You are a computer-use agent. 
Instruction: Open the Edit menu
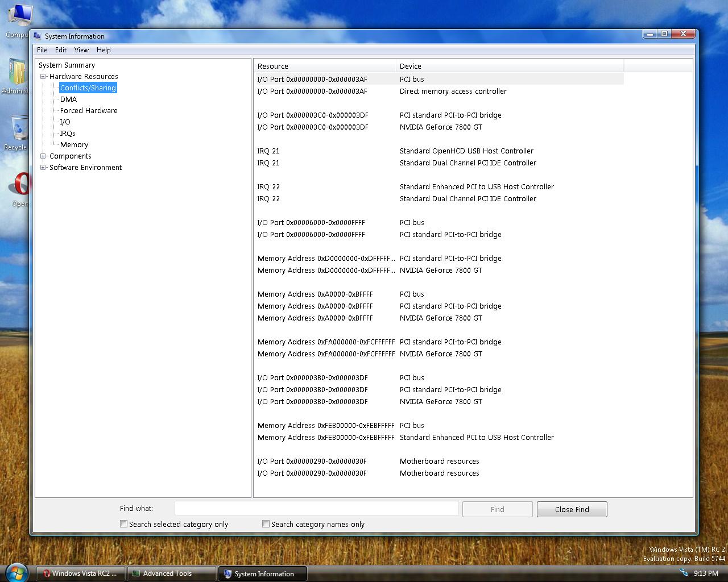pyautogui.click(x=61, y=50)
